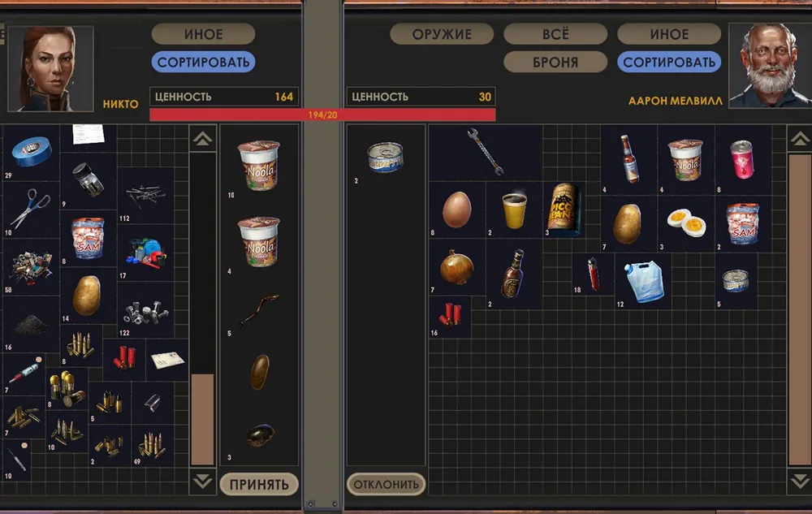Click Aaron Melvill's portrait

pos(770,65)
